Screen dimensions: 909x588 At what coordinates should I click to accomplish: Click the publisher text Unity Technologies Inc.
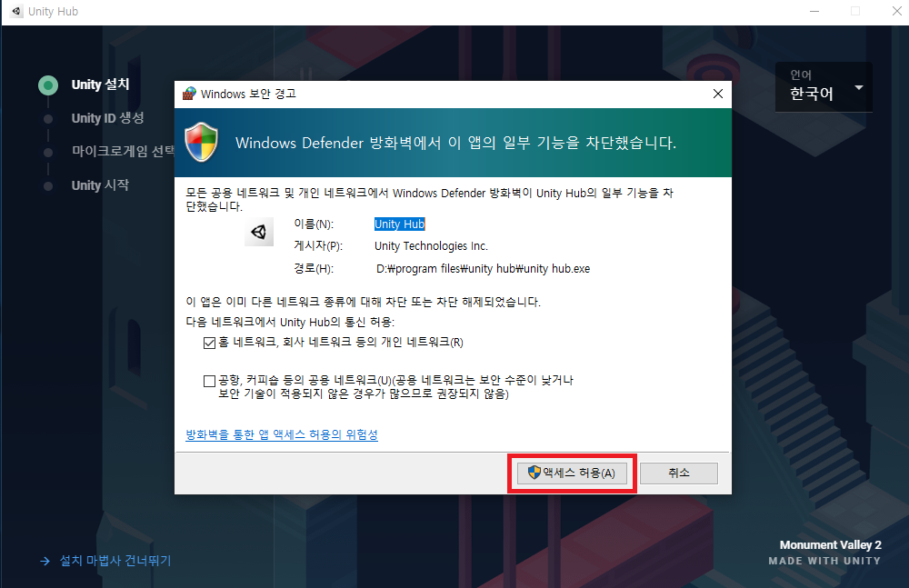click(431, 246)
